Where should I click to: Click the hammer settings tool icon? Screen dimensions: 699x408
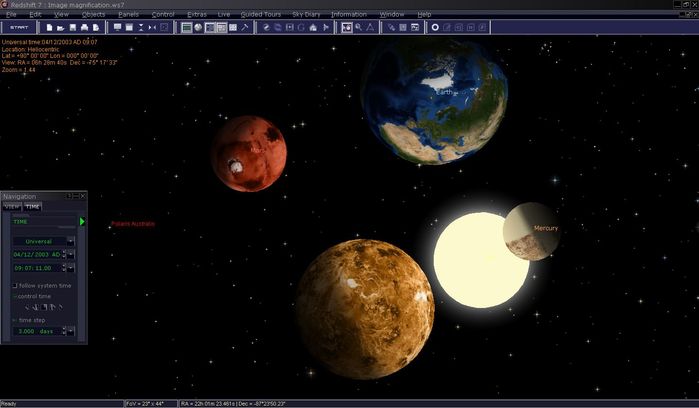[x=245, y=27]
